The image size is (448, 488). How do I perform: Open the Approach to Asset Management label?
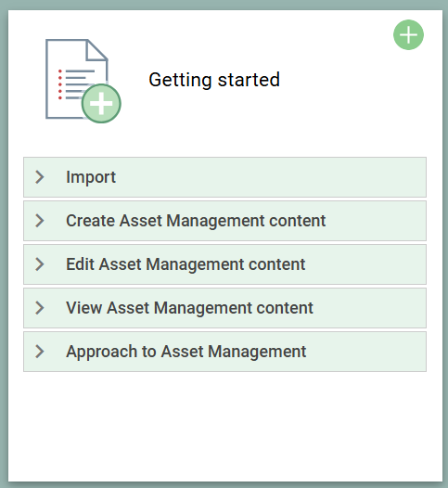click(x=186, y=352)
